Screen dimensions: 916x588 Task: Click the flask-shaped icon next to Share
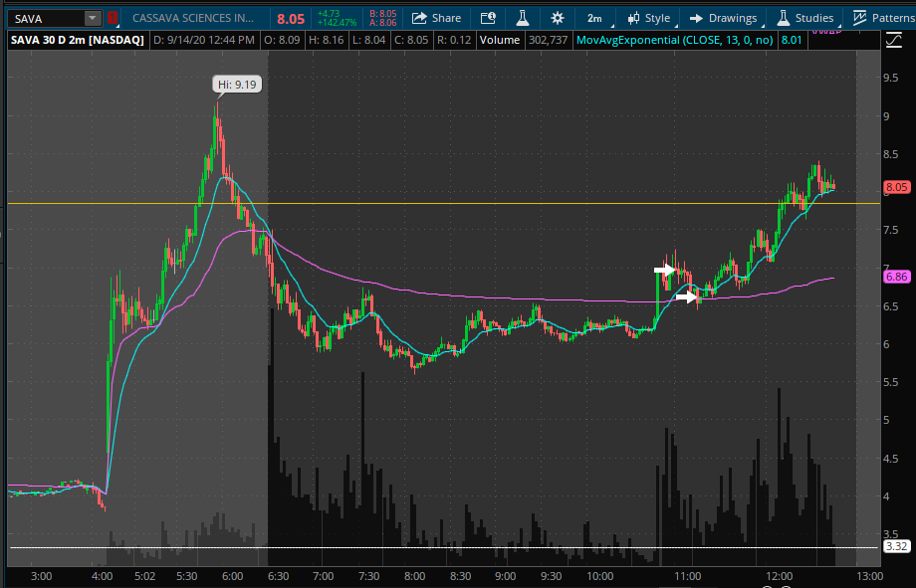(x=521, y=18)
